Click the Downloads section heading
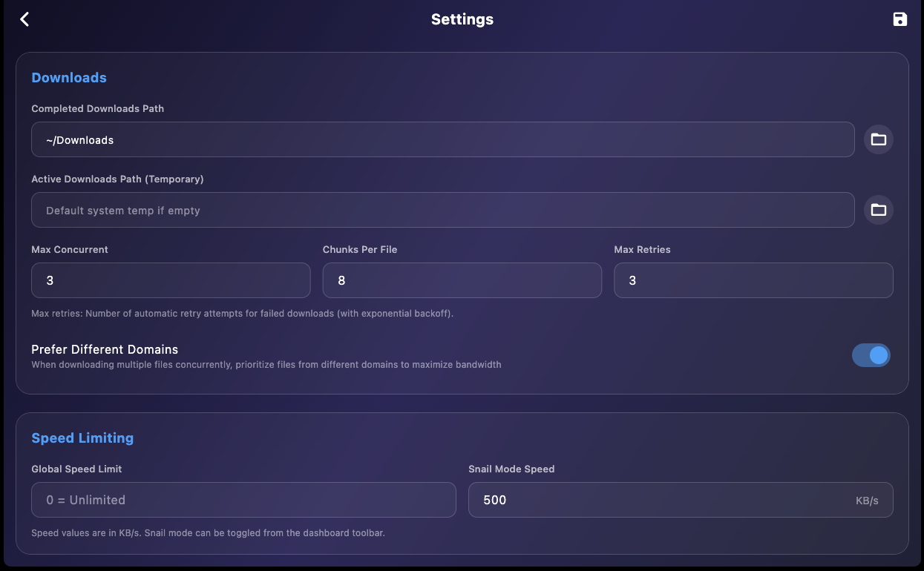The width and height of the screenshot is (924, 571). (x=68, y=77)
